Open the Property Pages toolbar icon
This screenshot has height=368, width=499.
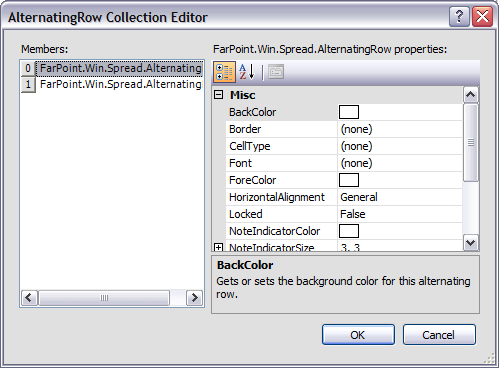276,72
